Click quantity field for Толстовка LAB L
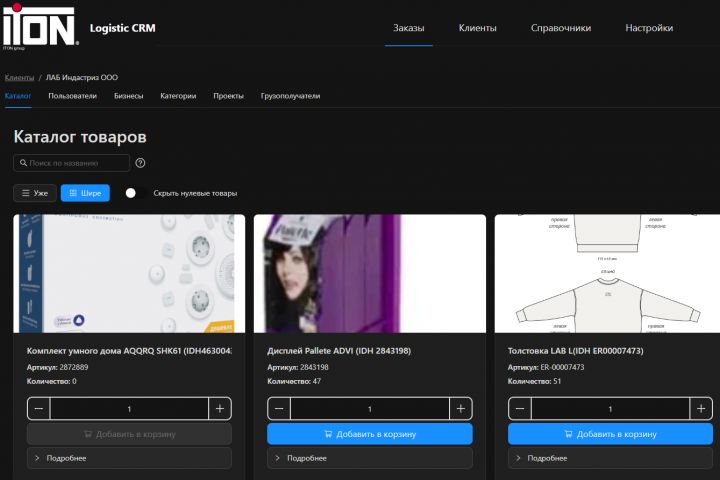The height and width of the screenshot is (480, 720). tap(610, 408)
